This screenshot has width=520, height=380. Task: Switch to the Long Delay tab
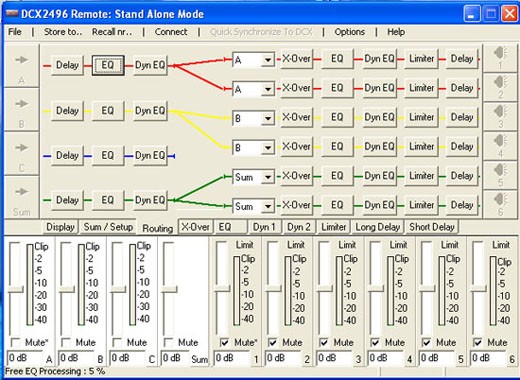[x=378, y=227]
